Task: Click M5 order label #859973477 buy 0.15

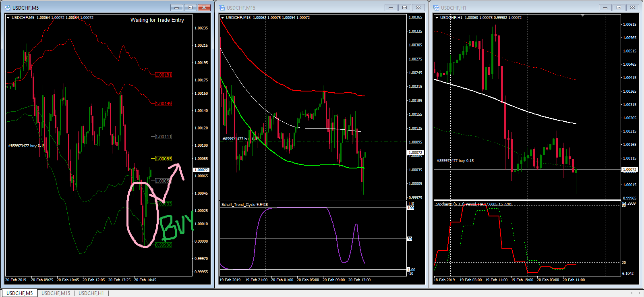Action: click(x=27, y=146)
